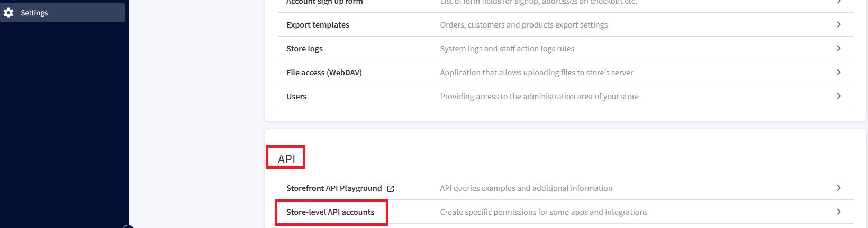Open the Users settings entry

(x=296, y=97)
